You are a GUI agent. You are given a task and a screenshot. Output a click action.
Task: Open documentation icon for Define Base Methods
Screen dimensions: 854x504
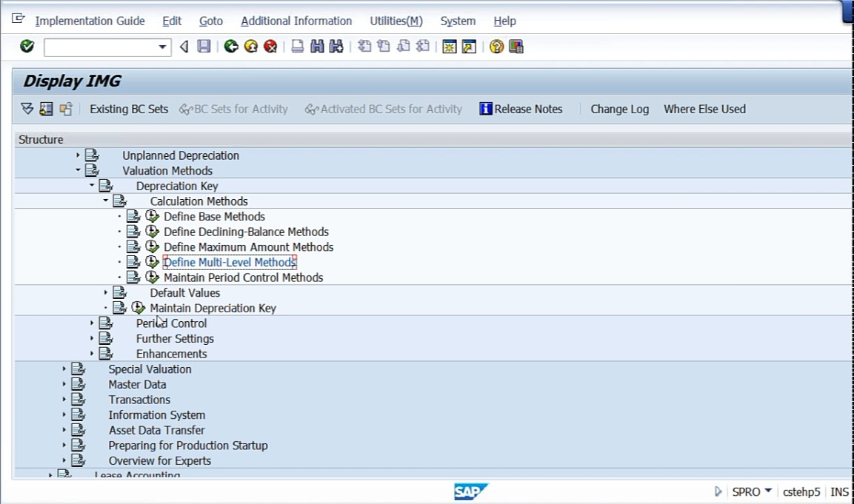[133, 216]
